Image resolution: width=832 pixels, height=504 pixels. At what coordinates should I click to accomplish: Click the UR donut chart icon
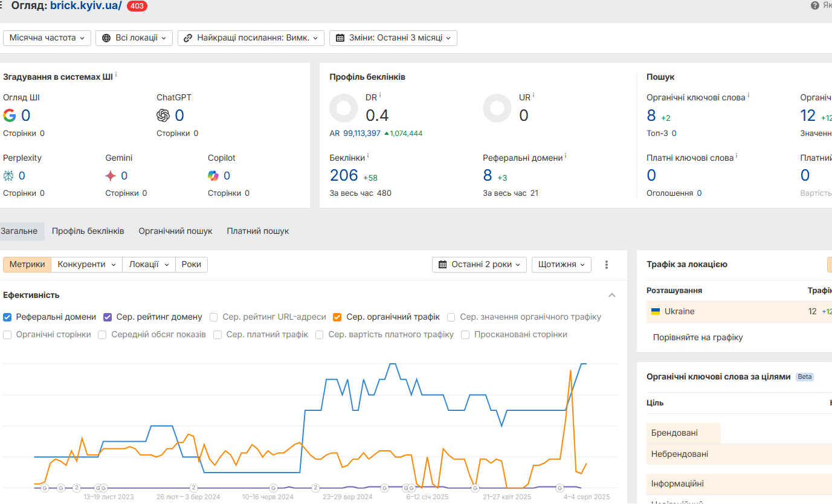pos(497,109)
